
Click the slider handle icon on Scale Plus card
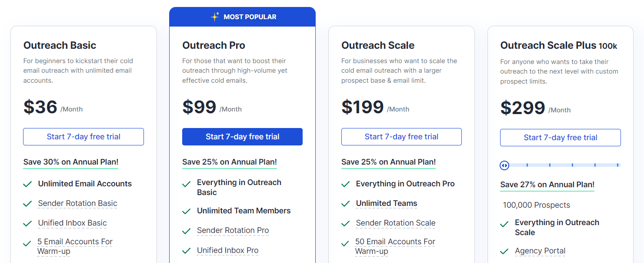pos(504,165)
